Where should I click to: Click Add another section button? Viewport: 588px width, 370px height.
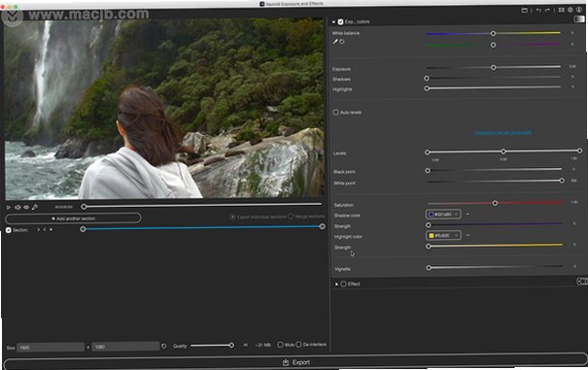(x=73, y=219)
